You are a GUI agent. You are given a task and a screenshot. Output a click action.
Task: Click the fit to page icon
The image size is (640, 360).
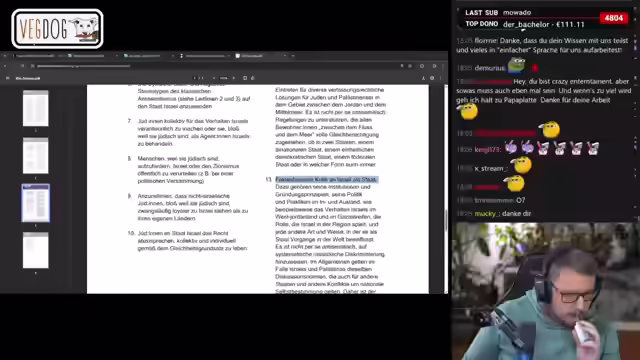click(245, 78)
